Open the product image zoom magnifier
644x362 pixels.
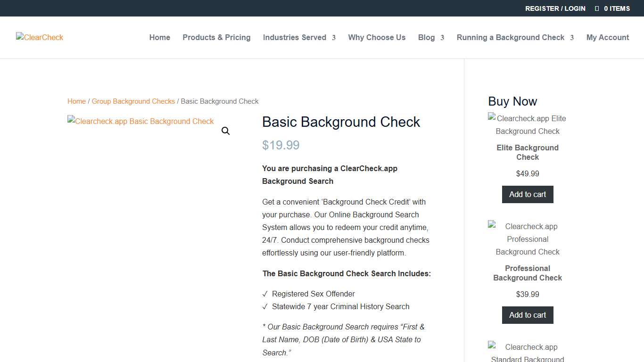point(225,131)
